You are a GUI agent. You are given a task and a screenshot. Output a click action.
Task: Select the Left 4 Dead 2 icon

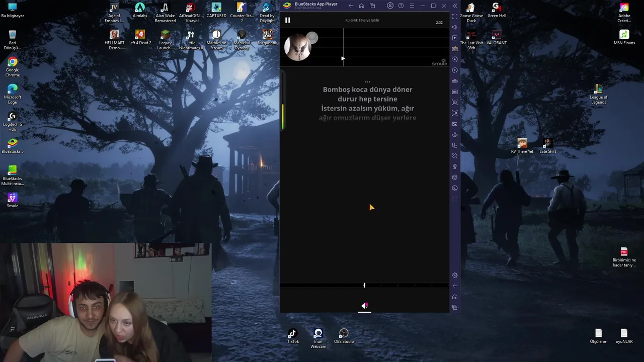(140, 37)
